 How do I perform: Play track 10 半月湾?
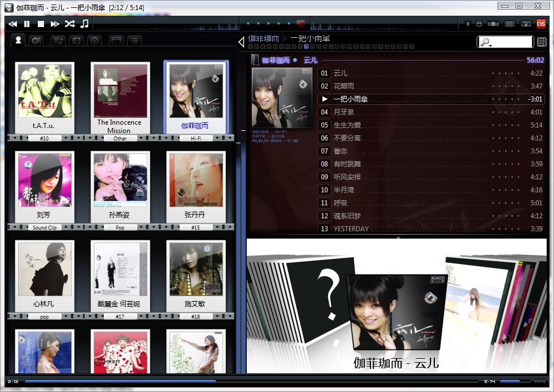click(430, 190)
